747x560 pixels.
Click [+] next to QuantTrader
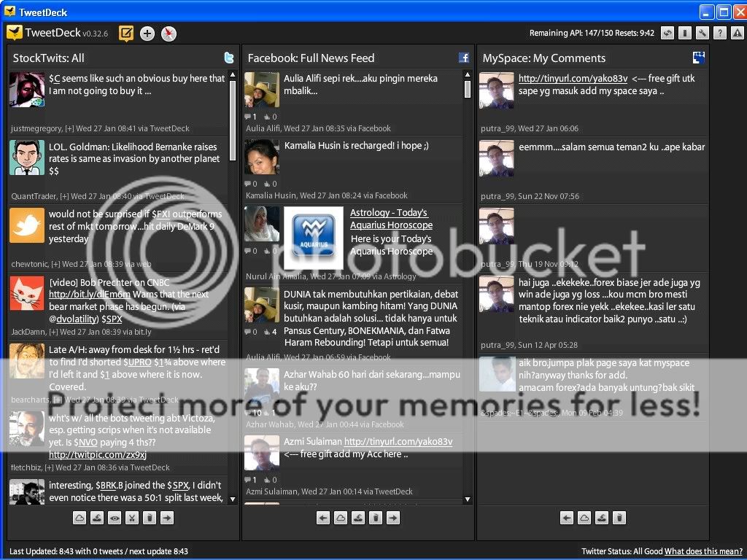(x=64, y=196)
